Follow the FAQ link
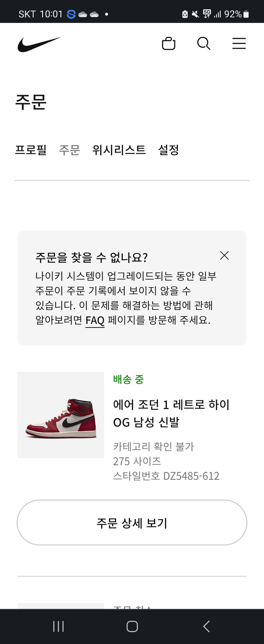The width and height of the screenshot is (264, 644). [x=95, y=320]
